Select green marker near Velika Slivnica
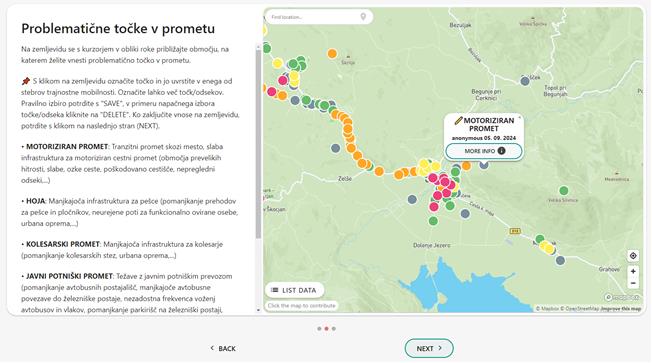 pos(563,191)
